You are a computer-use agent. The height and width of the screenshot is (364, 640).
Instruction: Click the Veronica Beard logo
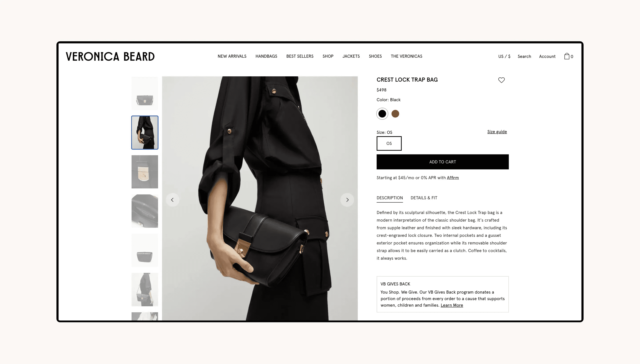(x=110, y=57)
